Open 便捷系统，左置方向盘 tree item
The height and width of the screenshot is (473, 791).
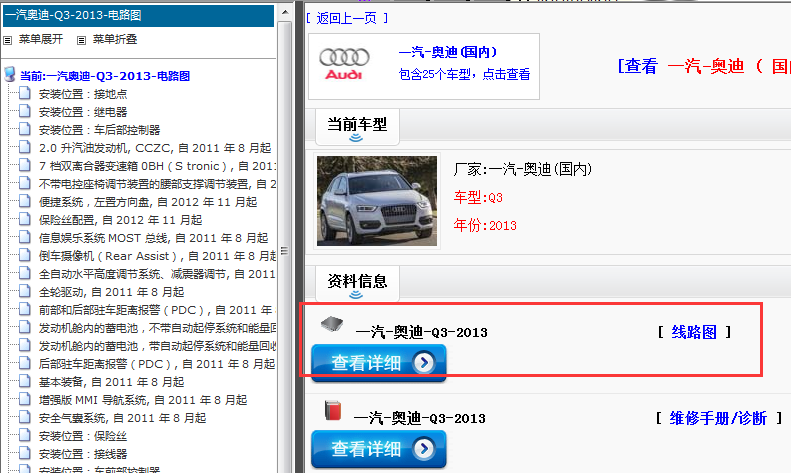coord(148,202)
